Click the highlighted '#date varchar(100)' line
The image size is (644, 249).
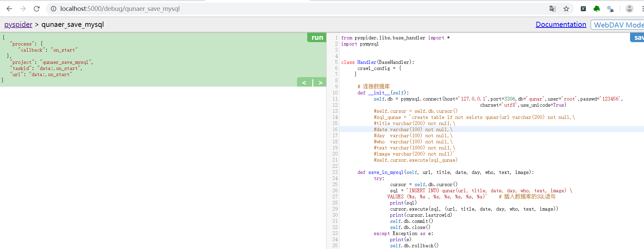click(x=413, y=129)
